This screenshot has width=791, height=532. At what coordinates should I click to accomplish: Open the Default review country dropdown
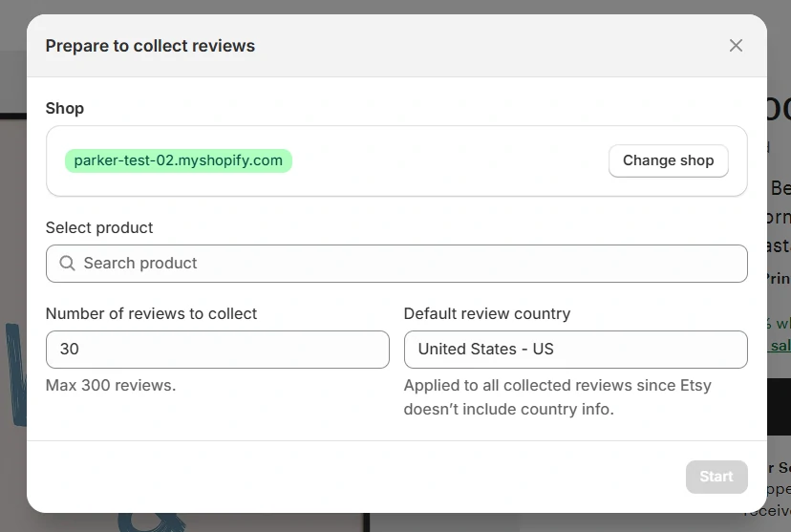pyautogui.click(x=576, y=349)
